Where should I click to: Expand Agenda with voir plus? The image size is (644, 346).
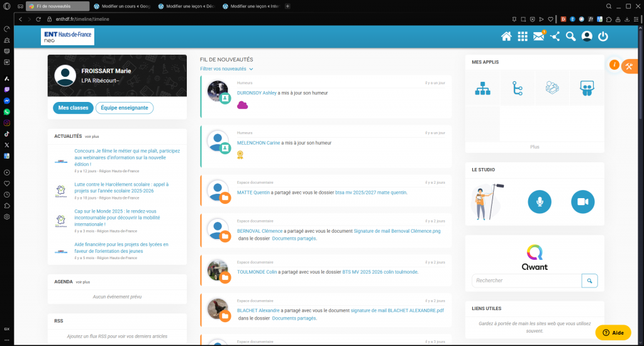(x=83, y=282)
